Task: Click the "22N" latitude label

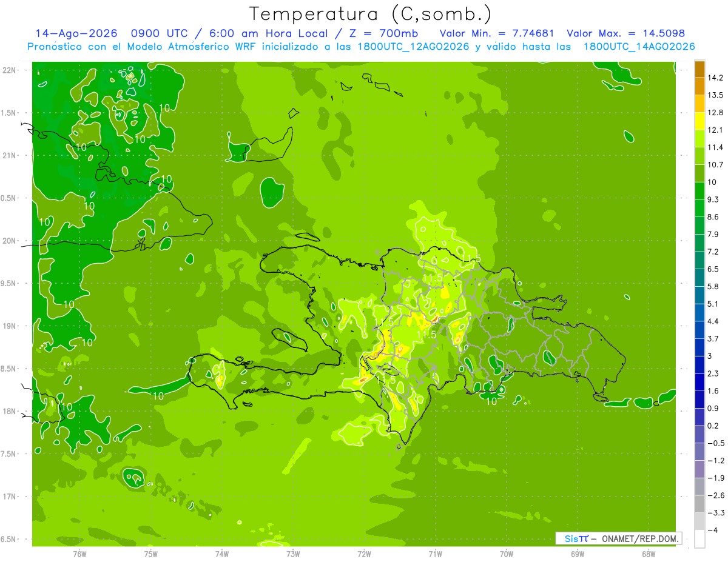Action: [10, 70]
